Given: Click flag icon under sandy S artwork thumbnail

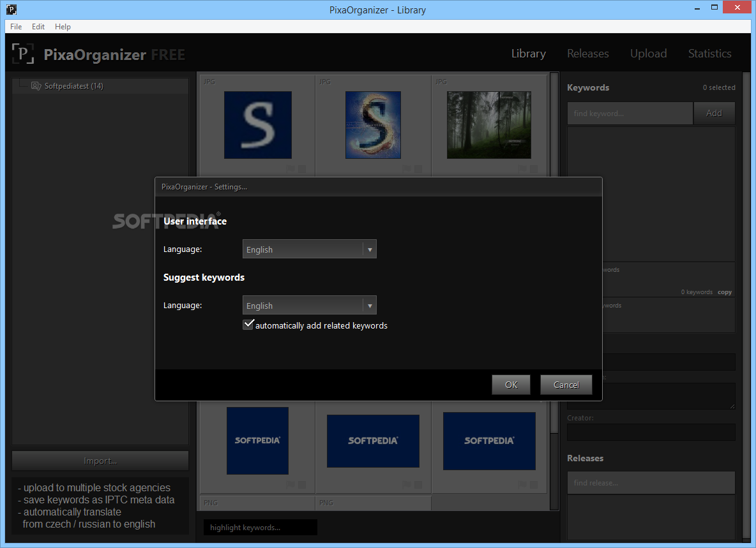Looking at the screenshot, I should coord(407,168).
